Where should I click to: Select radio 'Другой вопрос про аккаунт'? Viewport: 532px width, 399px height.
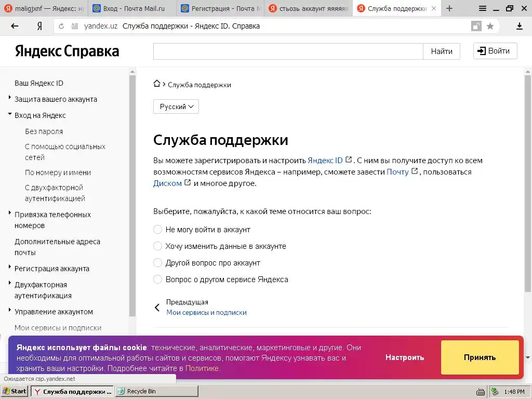tap(157, 262)
